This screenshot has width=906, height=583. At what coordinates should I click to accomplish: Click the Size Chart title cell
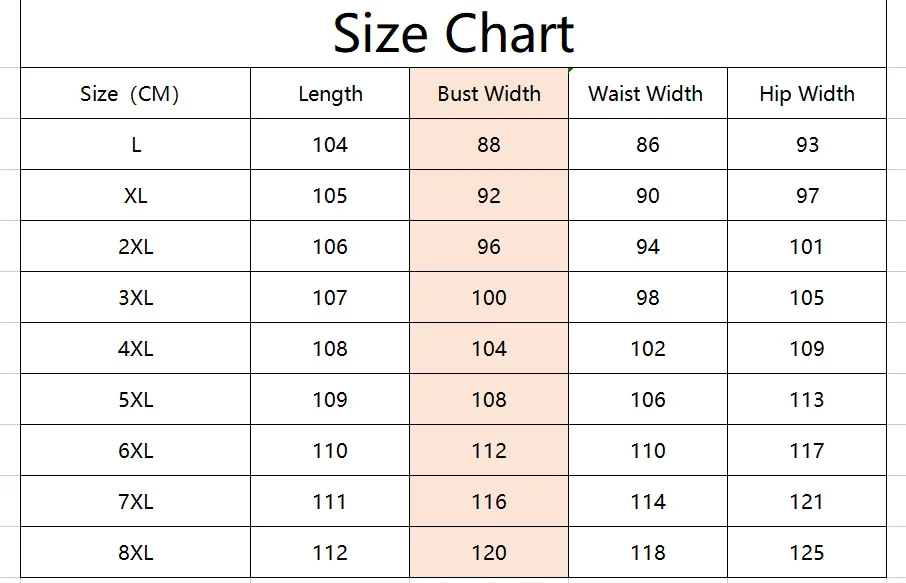coord(453,34)
